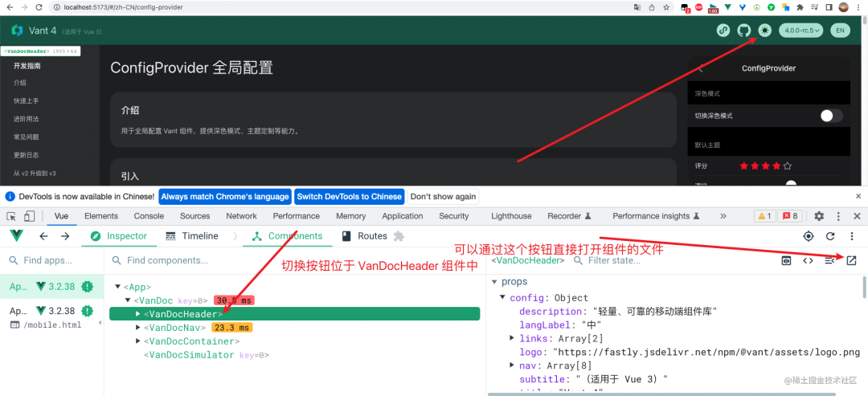Select the Components inspector tab

pyautogui.click(x=287, y=236)
